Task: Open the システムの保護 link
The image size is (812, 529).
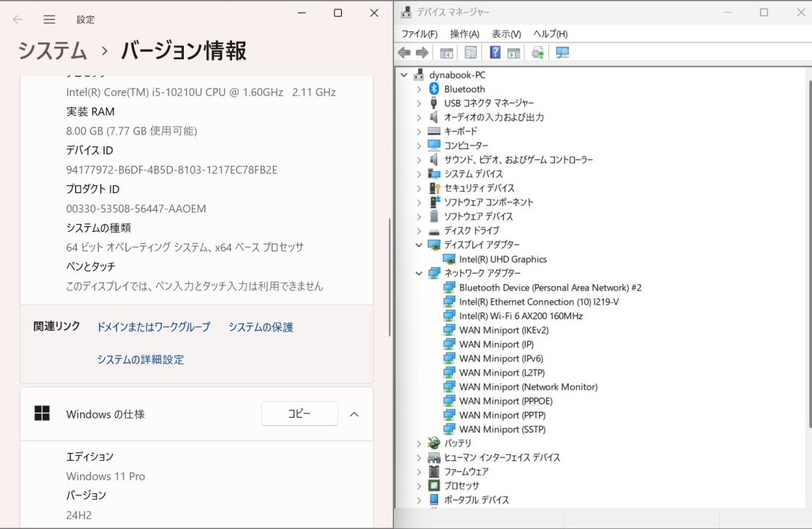Action: [261, 327]
